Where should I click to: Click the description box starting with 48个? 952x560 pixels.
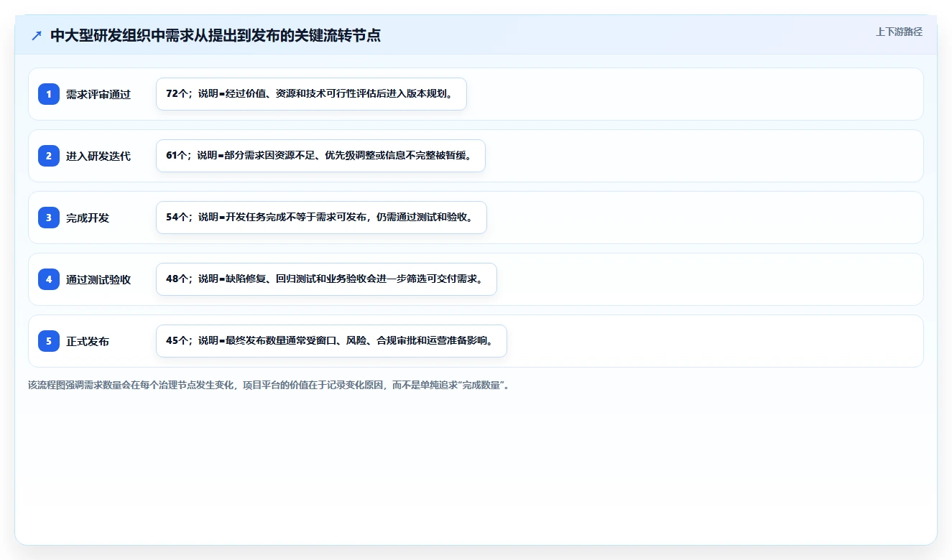326,279
